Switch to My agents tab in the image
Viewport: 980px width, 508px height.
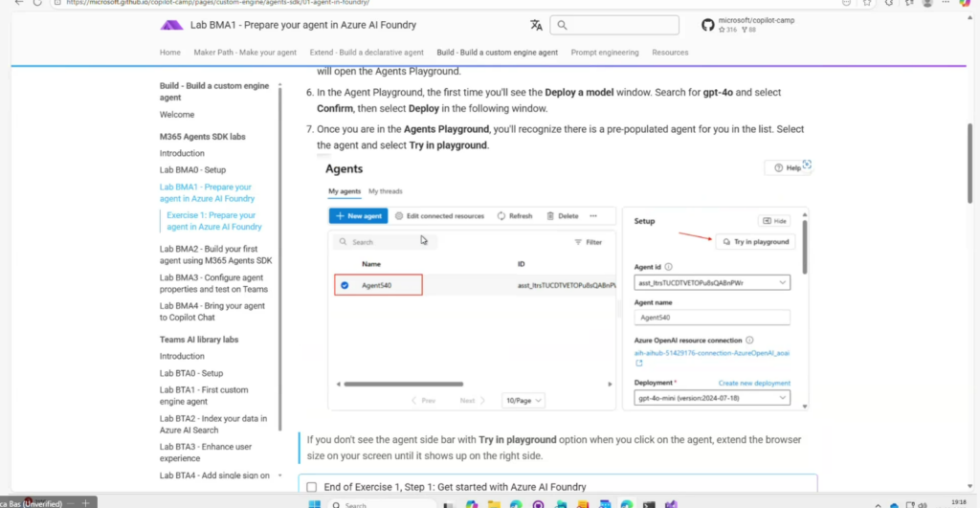point(345,191)
